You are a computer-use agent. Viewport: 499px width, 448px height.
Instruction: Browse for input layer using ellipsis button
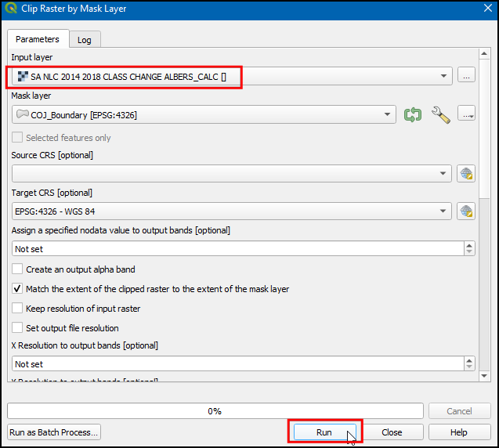click(467, 76)
